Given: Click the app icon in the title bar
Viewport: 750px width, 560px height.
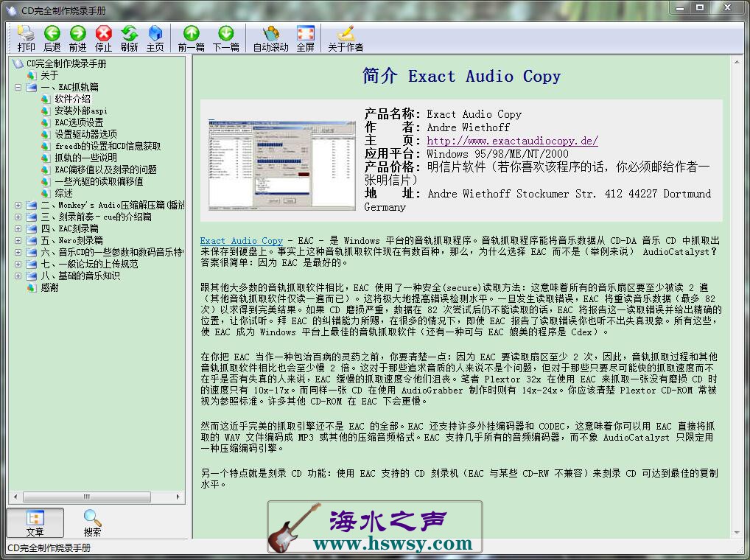Looking at the screenshot, I should point(10,10).
